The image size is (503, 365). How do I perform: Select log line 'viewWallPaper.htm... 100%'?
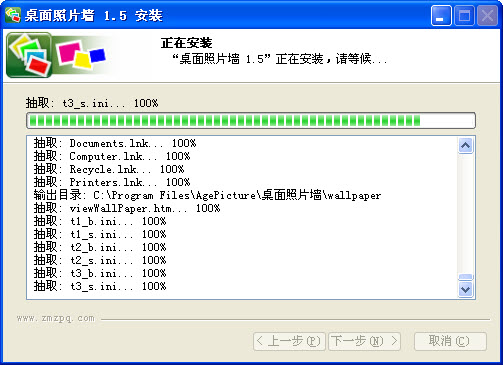coord(127,208)
